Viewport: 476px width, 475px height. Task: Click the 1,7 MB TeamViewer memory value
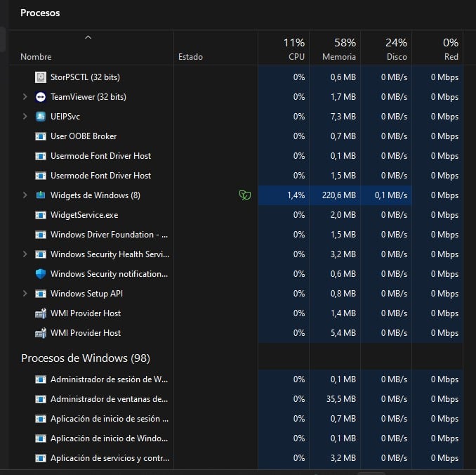tap(343, 97)
